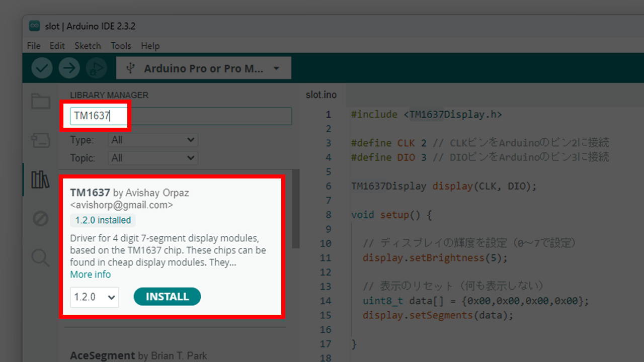Open the Topic filter dropdown
Screen dimensions: 644x362
point(153,158)
